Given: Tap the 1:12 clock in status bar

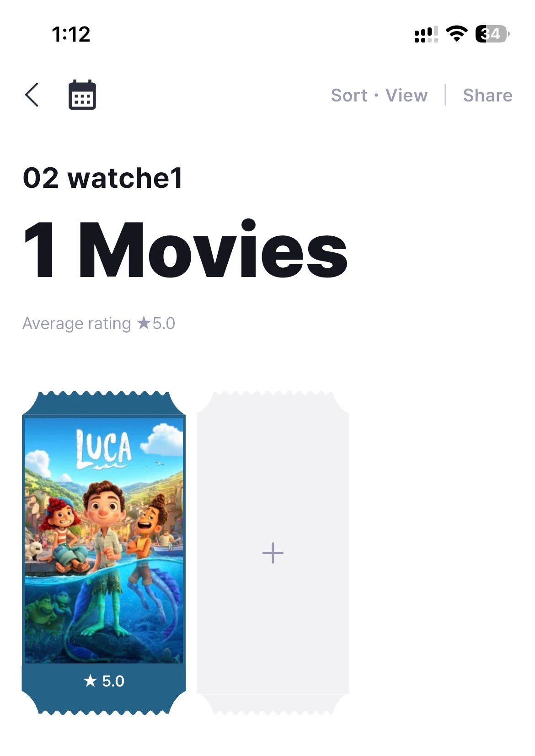Looking at the screenshot, I should tap(71, 34).
